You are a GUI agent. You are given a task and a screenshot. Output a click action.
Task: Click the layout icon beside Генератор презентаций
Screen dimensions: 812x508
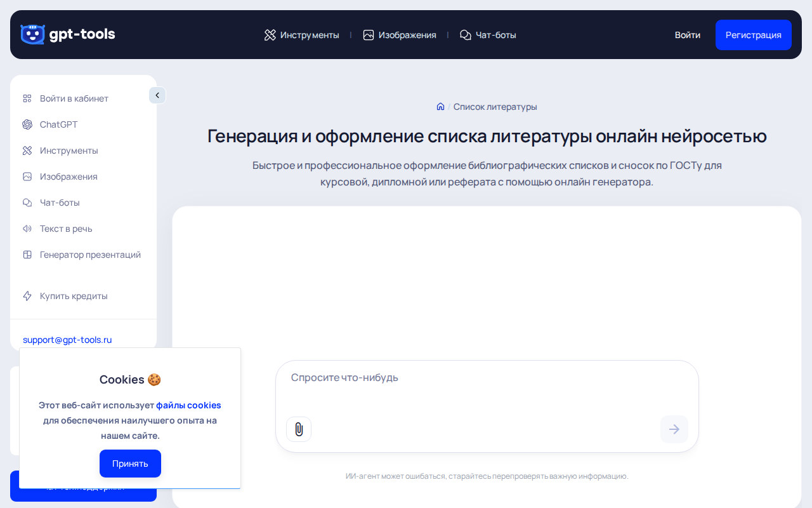(x=27, y=255)
